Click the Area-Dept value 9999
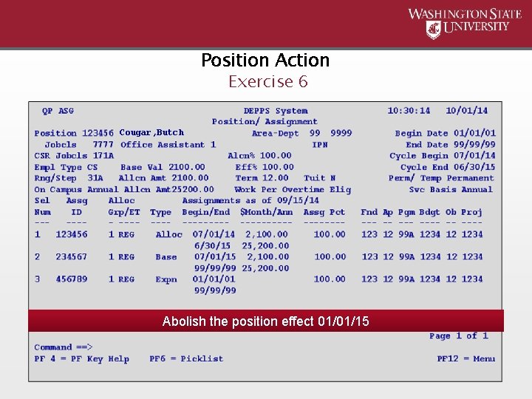The height and width of the screenshot is (399, 532). coord(341,133)
